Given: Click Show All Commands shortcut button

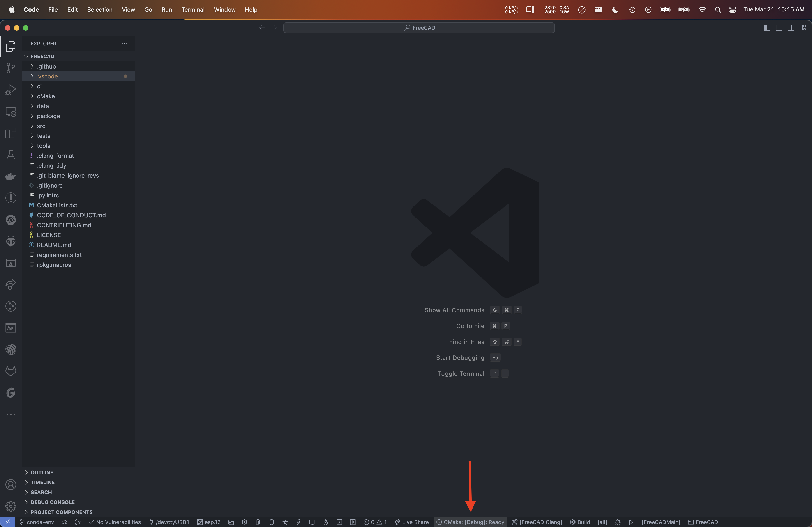Looking at the screenshot, I should pyautogui.click(x=506, y=310).
